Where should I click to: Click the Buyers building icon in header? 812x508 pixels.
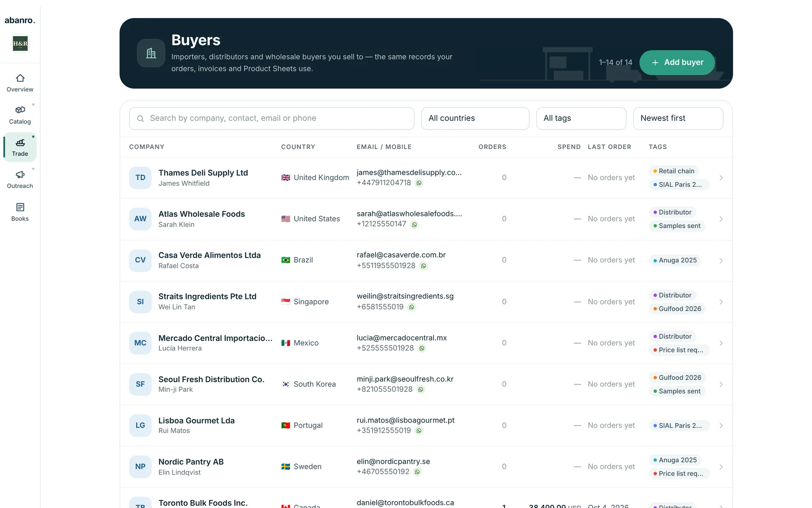151,53
